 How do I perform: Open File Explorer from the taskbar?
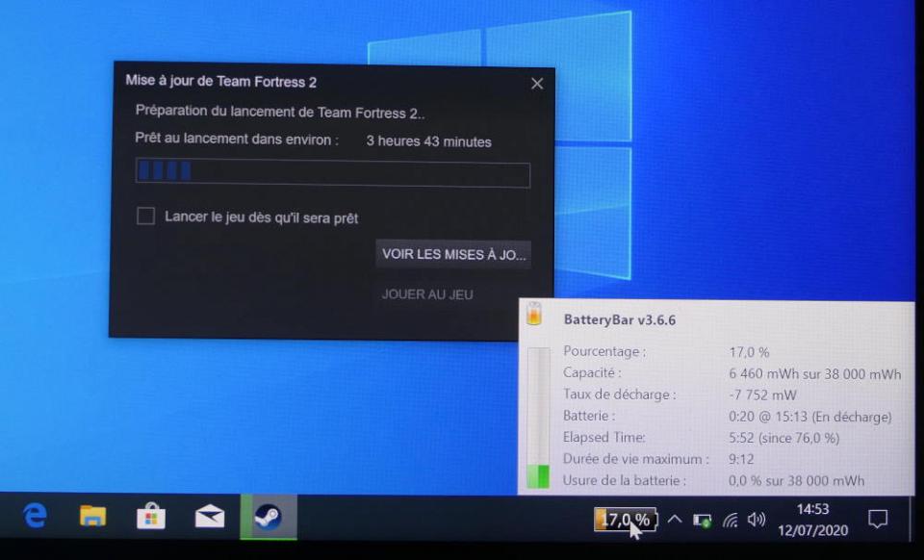pos(93,517)
